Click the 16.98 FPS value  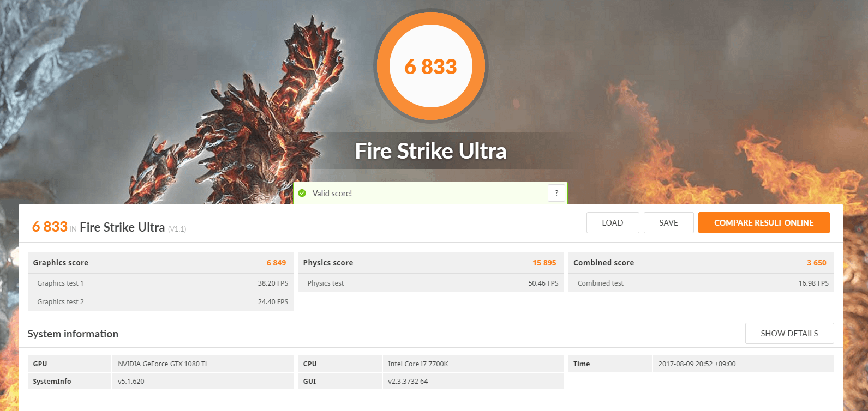(813, 283)
